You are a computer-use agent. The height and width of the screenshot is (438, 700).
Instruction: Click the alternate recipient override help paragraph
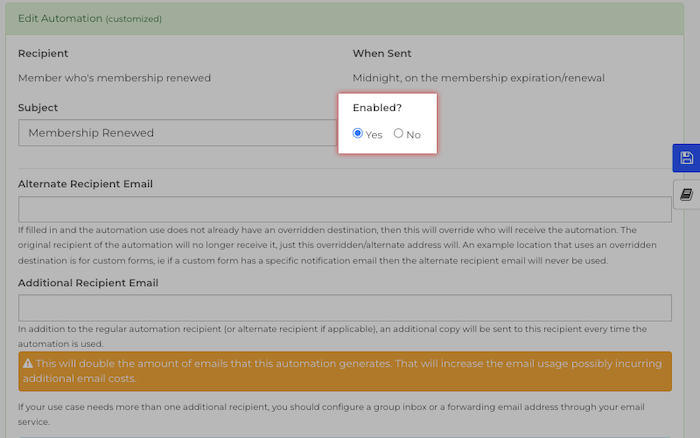[340, 245]
